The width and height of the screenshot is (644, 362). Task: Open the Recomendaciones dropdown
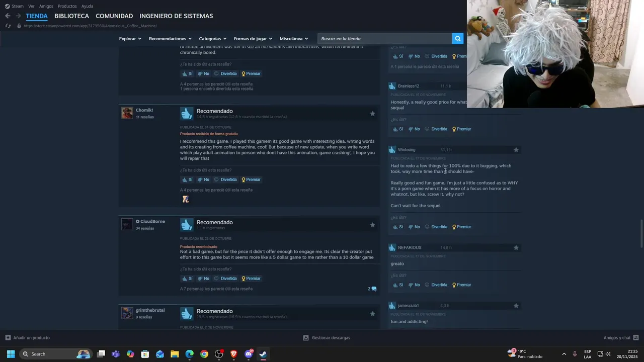point(170,39)
